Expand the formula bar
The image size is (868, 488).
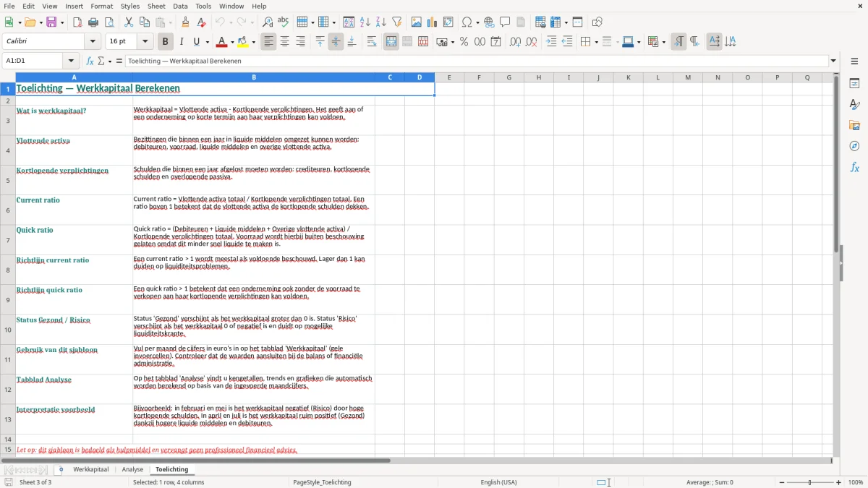tap(834, 61)
